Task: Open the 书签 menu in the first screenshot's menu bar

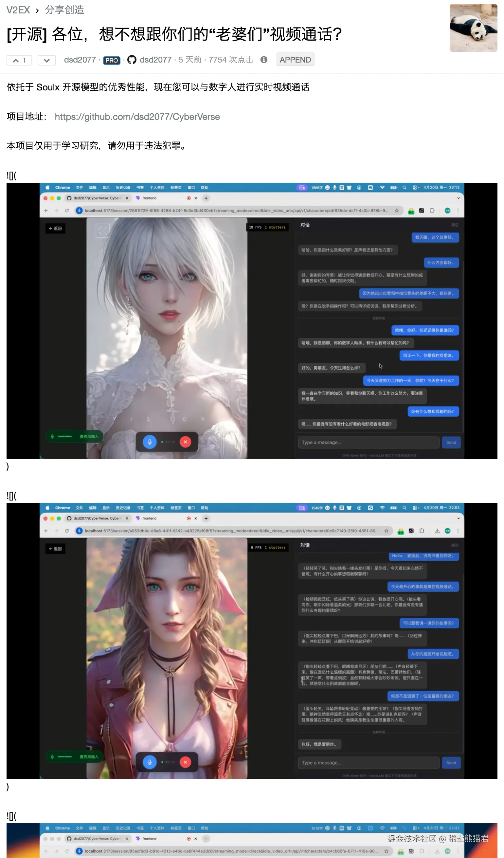Action: click(140, 188)
